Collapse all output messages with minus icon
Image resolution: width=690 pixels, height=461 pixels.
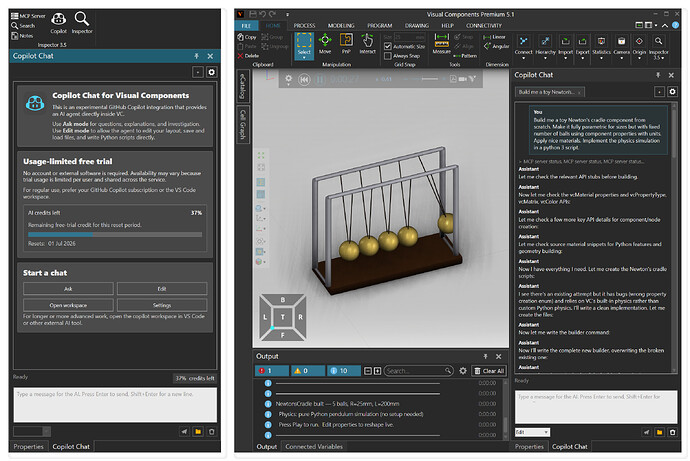coord(368,371)
